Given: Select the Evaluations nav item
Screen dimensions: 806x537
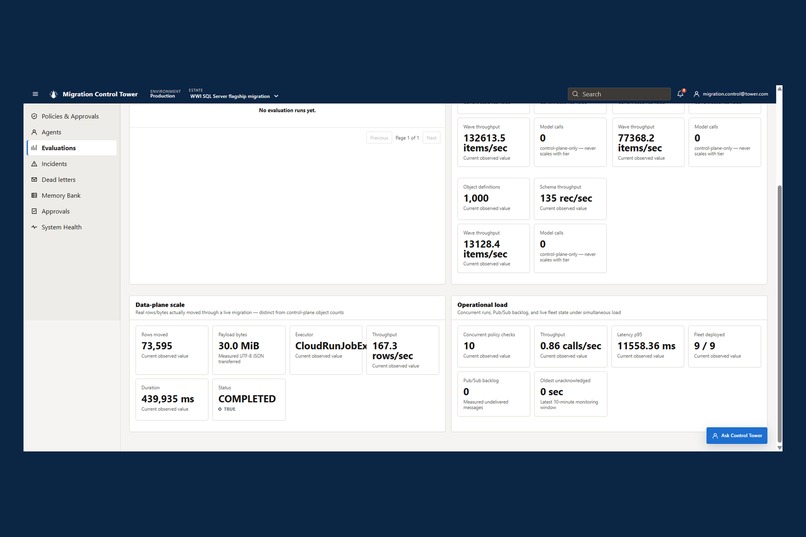Looking at the screenshot, I should (72, 147).
